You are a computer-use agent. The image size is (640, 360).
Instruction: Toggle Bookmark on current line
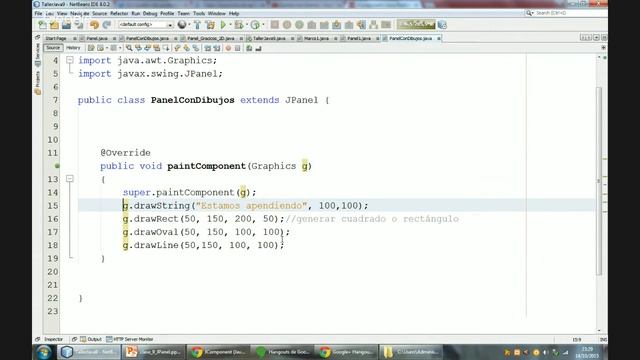click(x=196, y=48)
